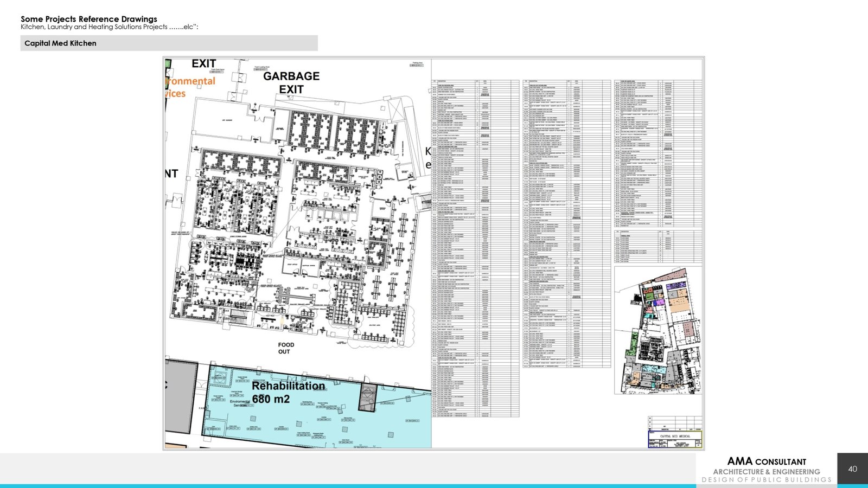The image size is (868, 488).
Task: Open the colored site plan thumbnail
Action: (658, 330)
